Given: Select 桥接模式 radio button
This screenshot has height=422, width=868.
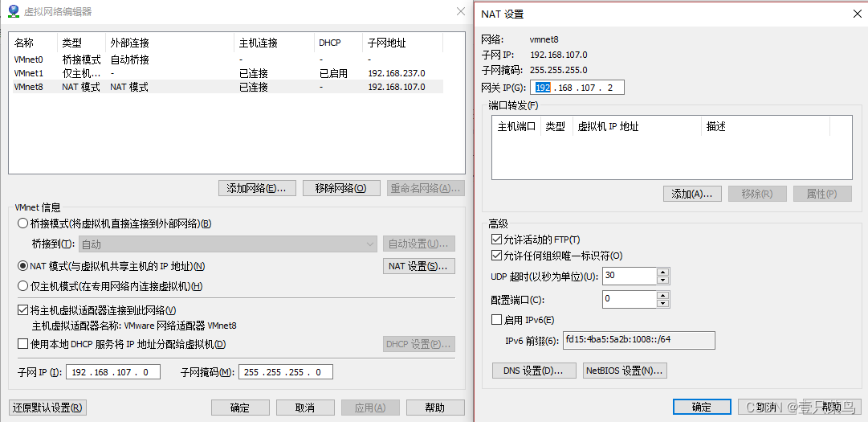Looking at the screenshot, I should 22,223.
